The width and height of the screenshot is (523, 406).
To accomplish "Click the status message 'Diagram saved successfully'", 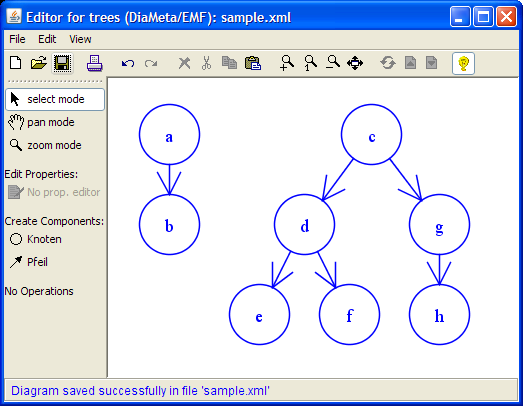I will click(x=140, y=390).
